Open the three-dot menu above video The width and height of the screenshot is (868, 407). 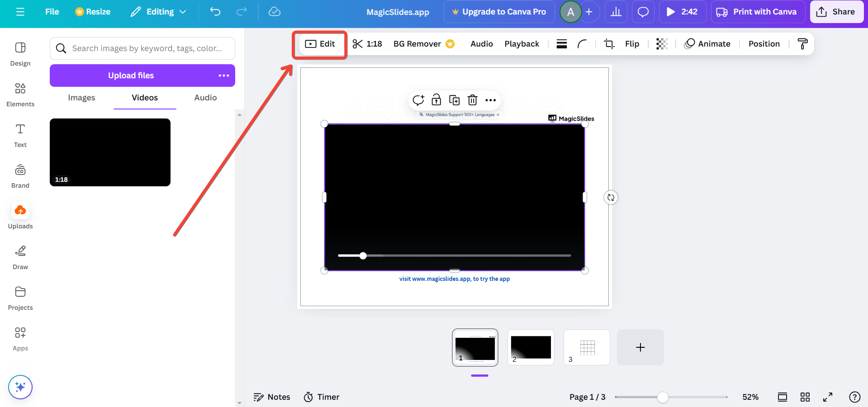(490, 100)
